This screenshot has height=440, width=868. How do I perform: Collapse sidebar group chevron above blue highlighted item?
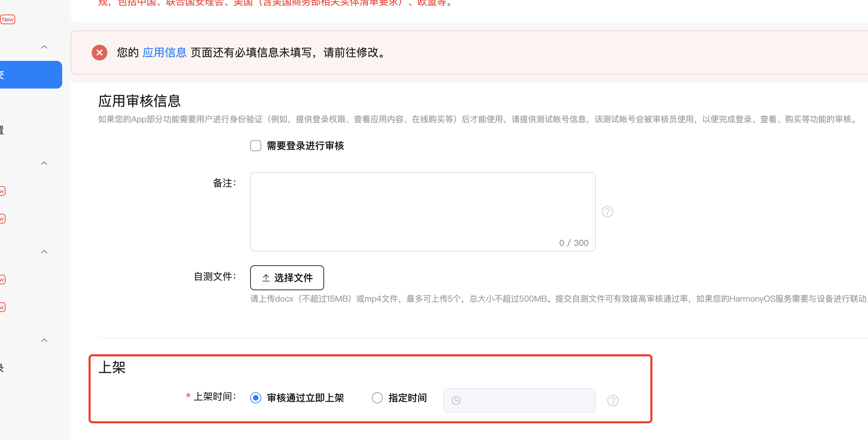(44, 47)
